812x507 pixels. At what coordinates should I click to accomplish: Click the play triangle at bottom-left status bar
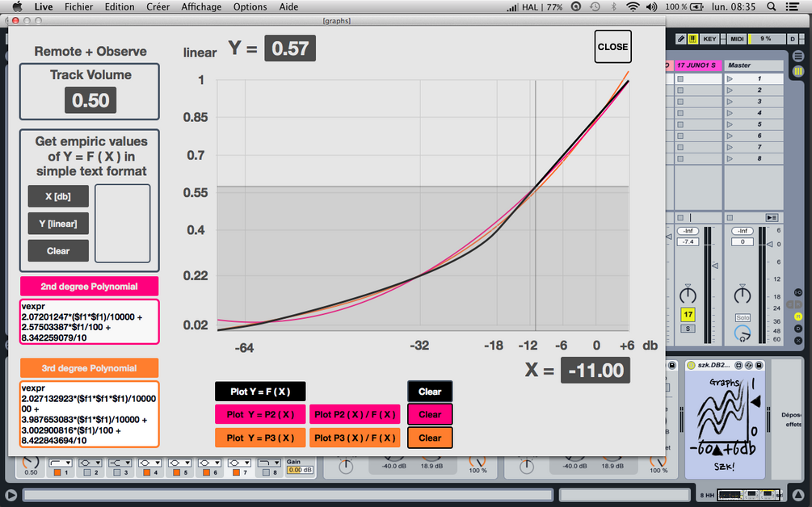click(11, 495)
